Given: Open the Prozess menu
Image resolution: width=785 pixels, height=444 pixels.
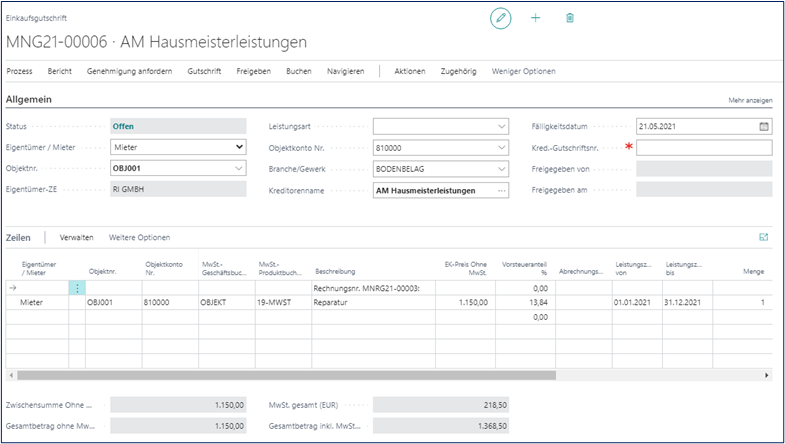Looking at the screenshot, I should (x=19, y=71).
